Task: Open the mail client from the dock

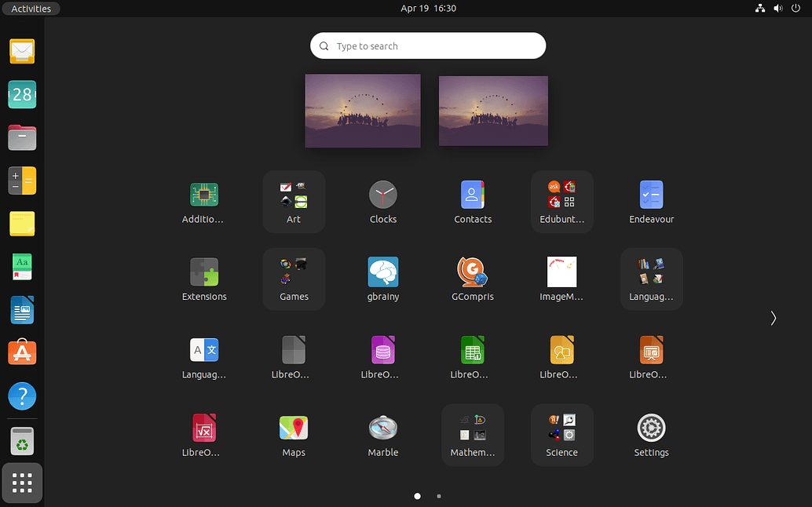Action: pos(21,51)
